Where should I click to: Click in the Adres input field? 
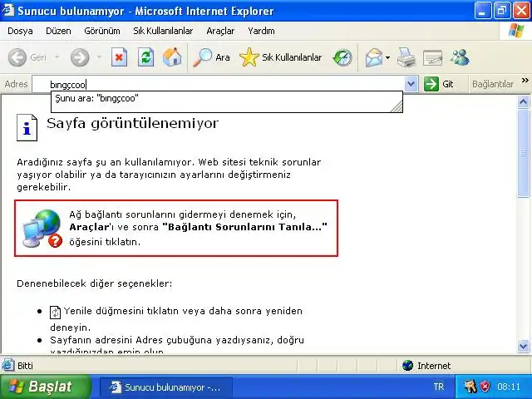click(219, 84)
